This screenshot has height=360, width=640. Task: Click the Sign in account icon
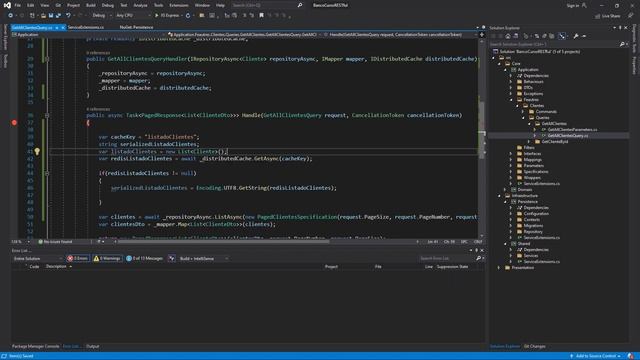tap(584, 5)
